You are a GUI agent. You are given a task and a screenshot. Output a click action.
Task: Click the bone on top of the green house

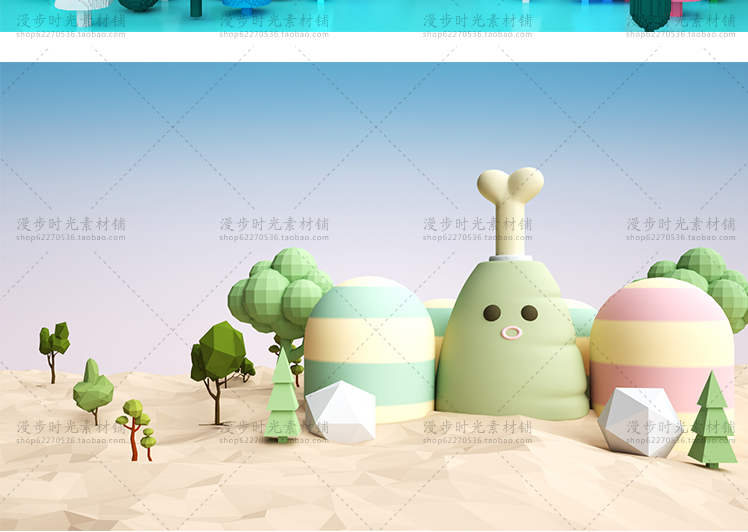pyautogui.click(x=510, y=200)
